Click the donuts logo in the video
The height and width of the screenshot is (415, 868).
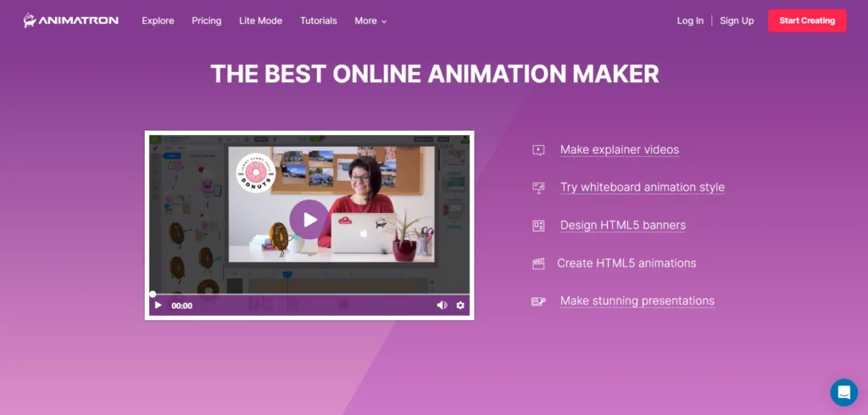click(x=256, y=173)
